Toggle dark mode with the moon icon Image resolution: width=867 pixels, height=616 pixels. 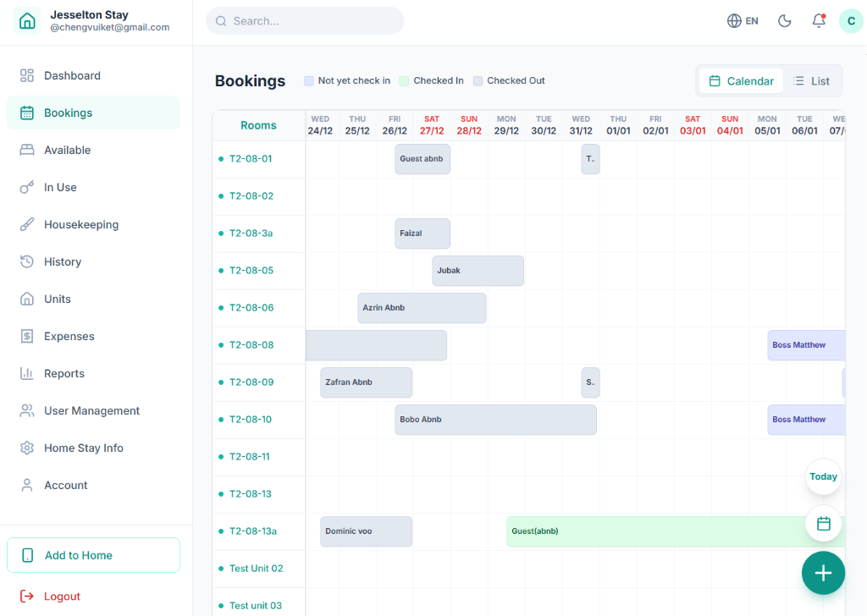pos(785,20)
